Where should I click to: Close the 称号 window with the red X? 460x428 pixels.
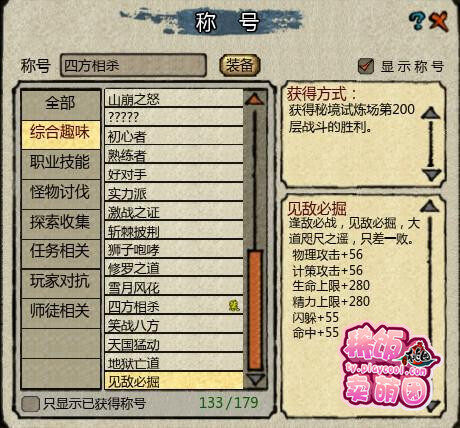pyautogui.click(x=439, y=22)
